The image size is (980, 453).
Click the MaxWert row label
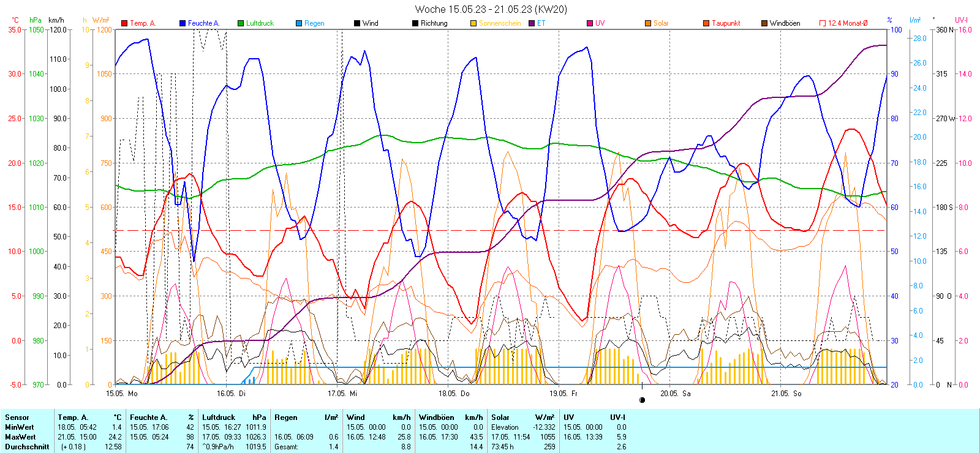tap(20, 437)
